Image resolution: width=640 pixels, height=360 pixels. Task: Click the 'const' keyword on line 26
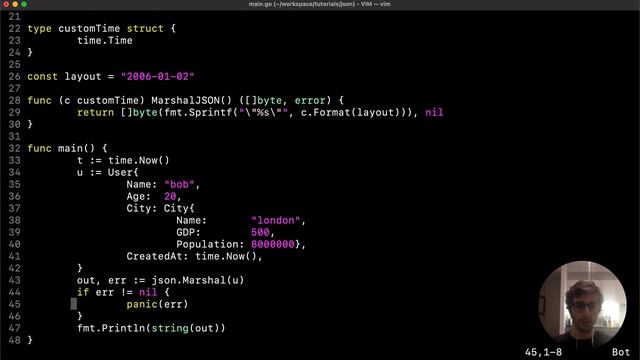pos(42,76)
